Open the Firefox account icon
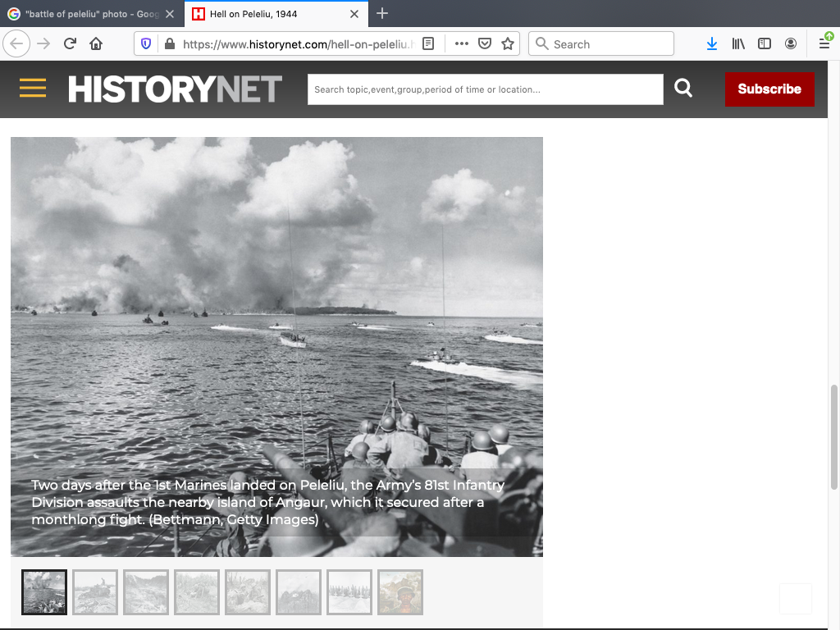The image size is (840, 630). [x=791, y=44]
